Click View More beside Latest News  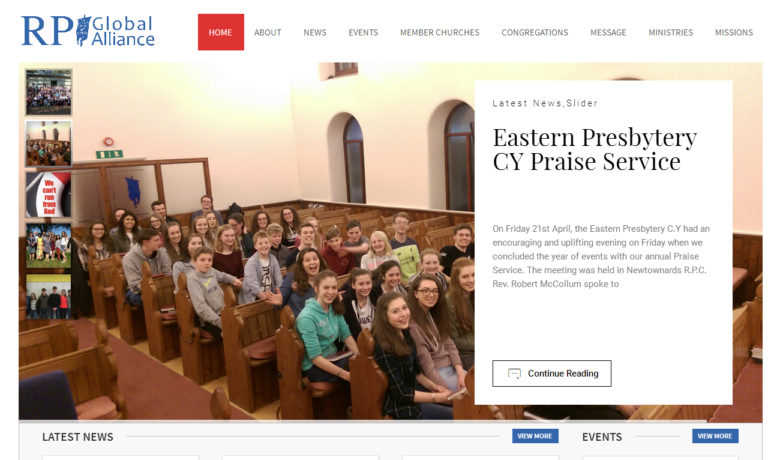point(535,436)
